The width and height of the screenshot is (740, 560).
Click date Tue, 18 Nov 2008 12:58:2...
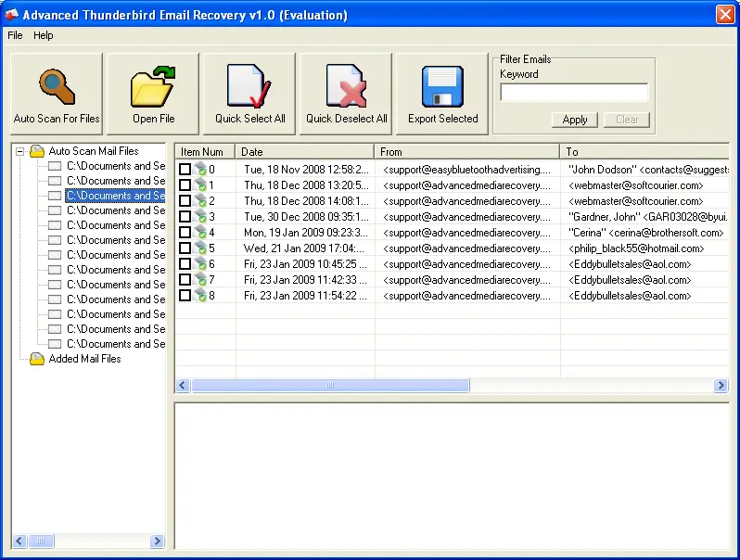tap(306, 170)
